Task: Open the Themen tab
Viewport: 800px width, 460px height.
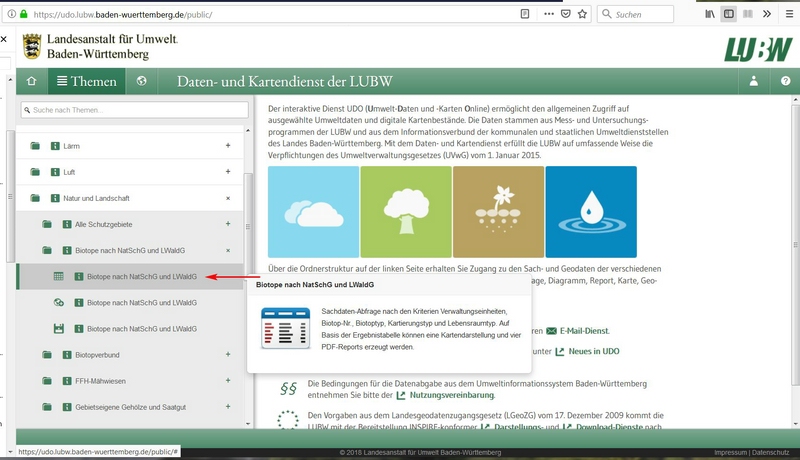Action: 87,82
